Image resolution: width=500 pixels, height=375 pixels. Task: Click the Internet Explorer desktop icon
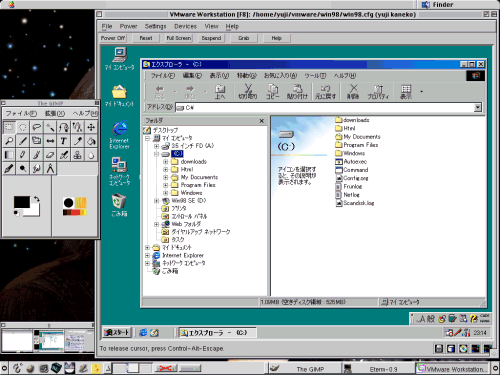tap(119, 135)
